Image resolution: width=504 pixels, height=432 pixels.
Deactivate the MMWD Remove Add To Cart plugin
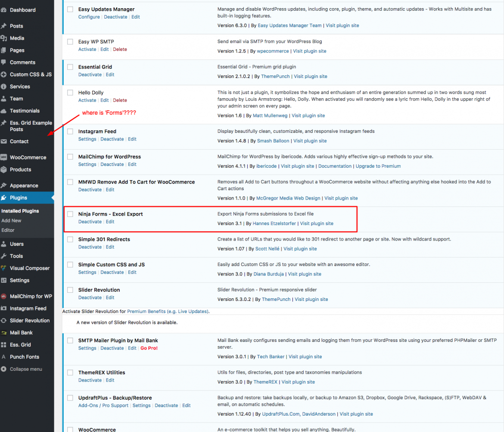tap(90, 190)
